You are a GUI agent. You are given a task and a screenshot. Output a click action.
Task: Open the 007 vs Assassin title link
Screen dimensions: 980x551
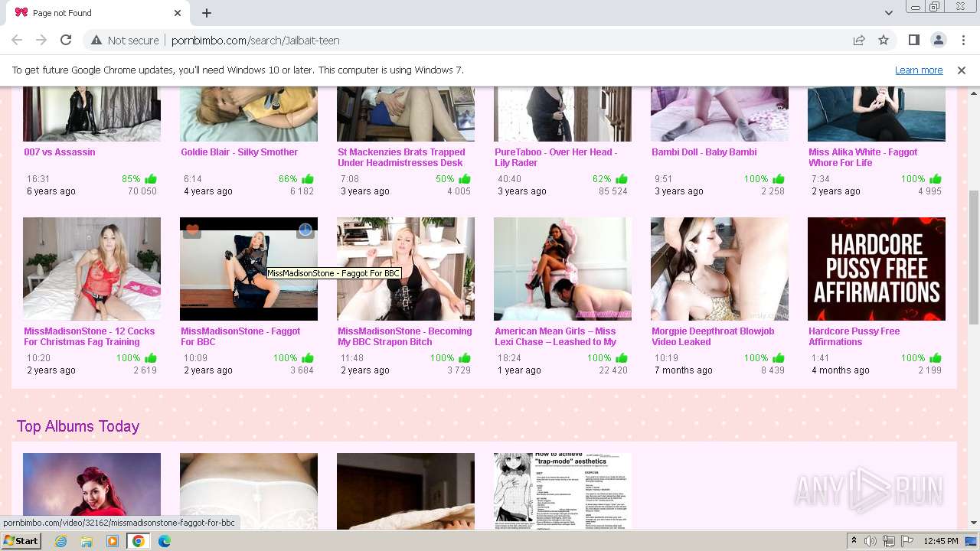click(x=60, y=152)
